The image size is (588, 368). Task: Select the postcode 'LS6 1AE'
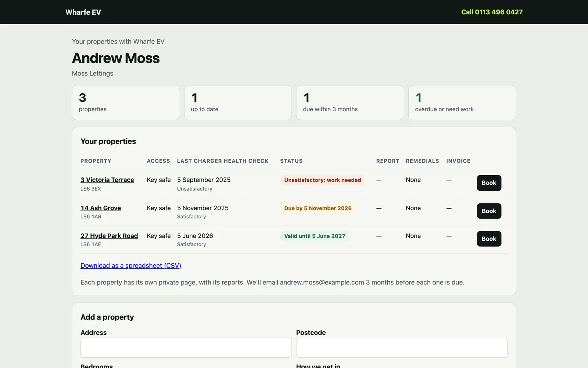pos(91,244)
